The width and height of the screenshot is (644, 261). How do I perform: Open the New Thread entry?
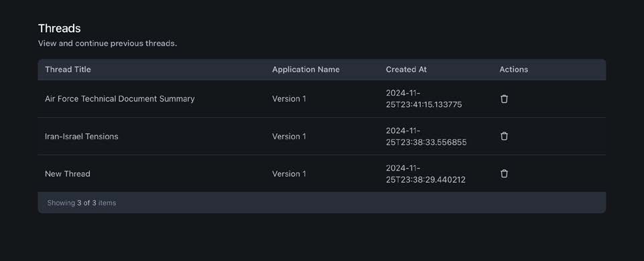click(x=68, y=173)
